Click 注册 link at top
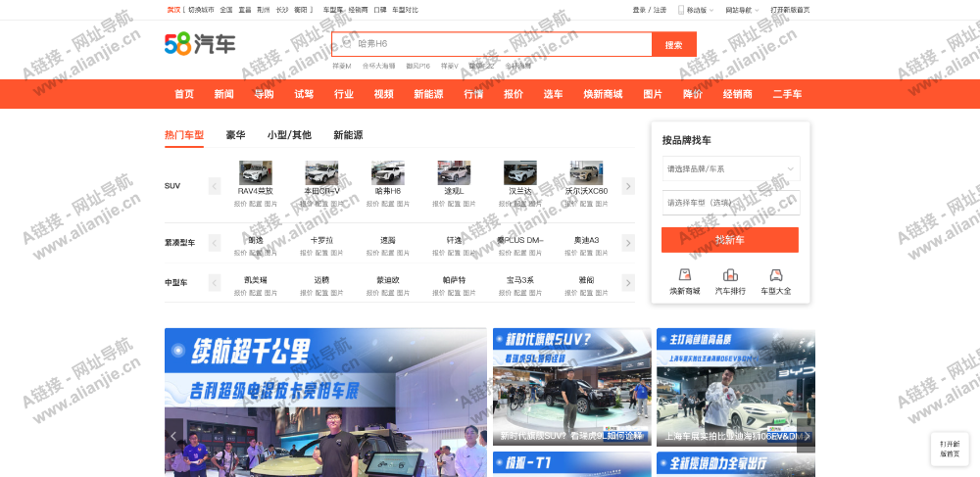This screenshot has height=477, width=980. point(660,10)
